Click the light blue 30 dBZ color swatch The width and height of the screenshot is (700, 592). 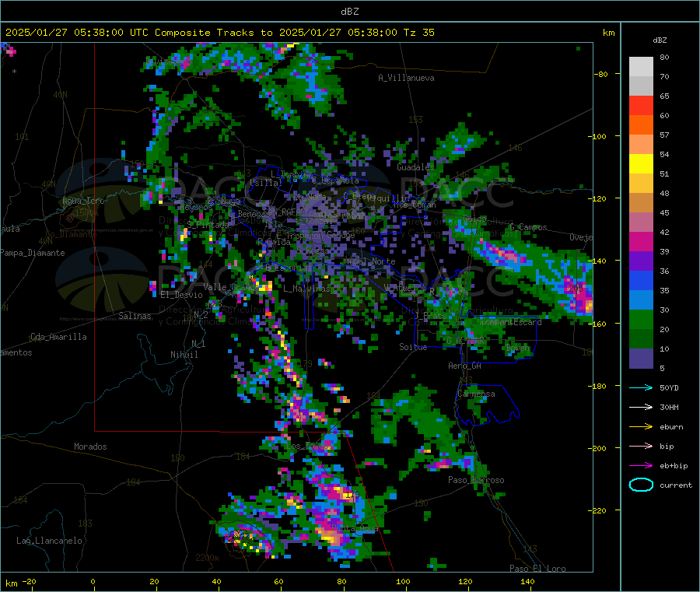tap(641, 300)
